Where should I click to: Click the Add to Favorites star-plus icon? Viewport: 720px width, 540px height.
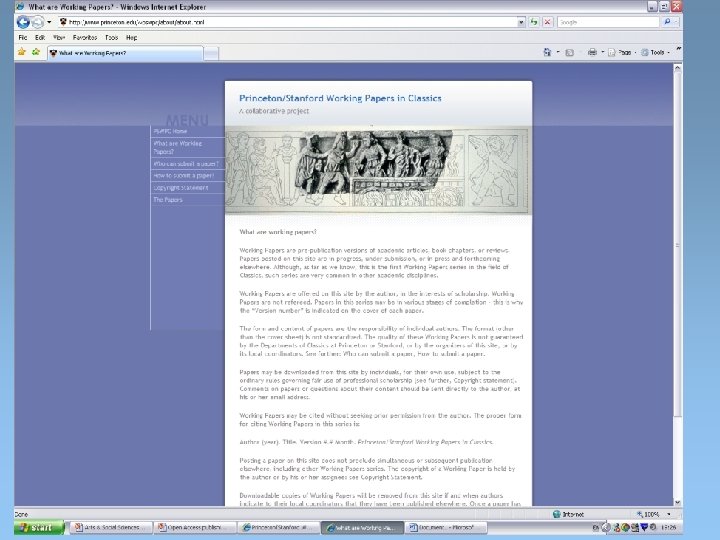coord(36,52)
